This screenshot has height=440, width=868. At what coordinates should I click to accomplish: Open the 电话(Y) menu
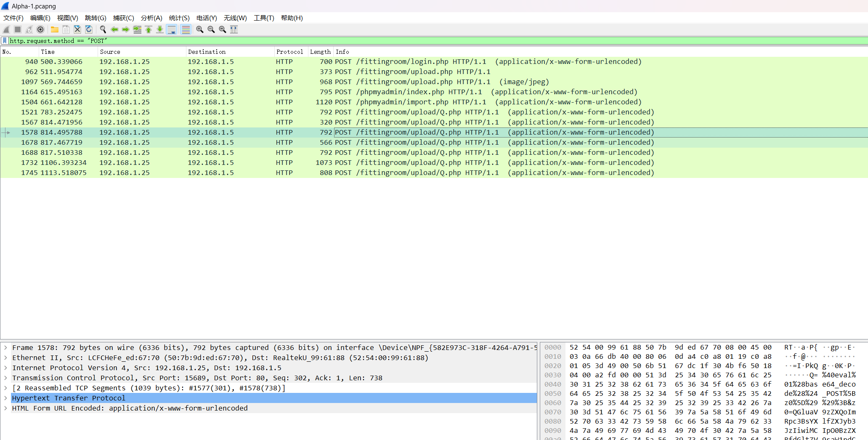207,18
